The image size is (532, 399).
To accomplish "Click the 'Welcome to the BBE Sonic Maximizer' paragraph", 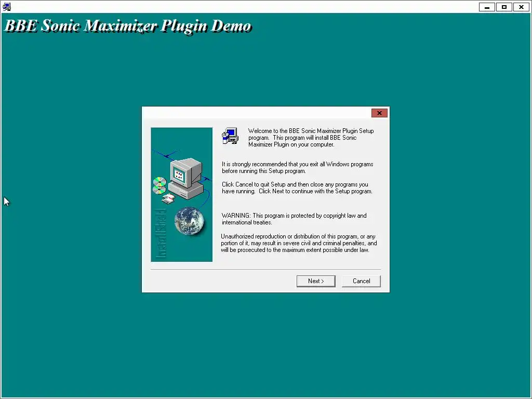I will pos(311,137).
